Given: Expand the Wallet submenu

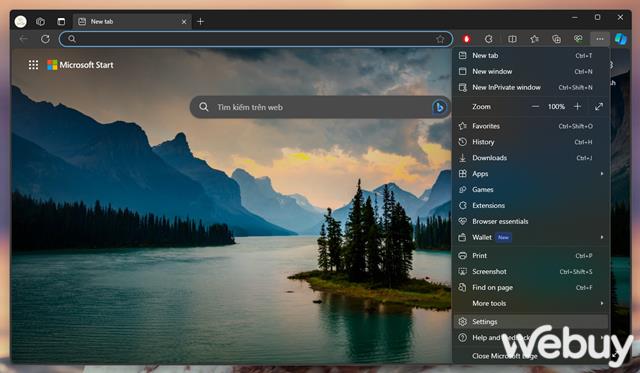Looking at the screenshot, I should point(531,238).
